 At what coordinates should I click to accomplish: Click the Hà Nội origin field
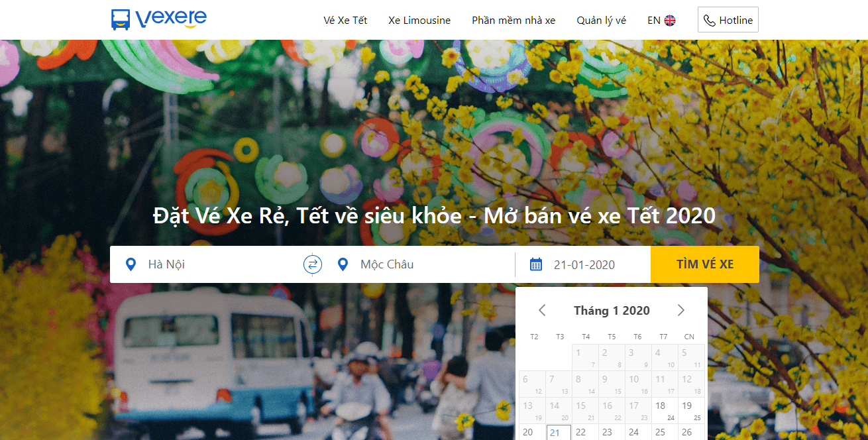point(206,264)
